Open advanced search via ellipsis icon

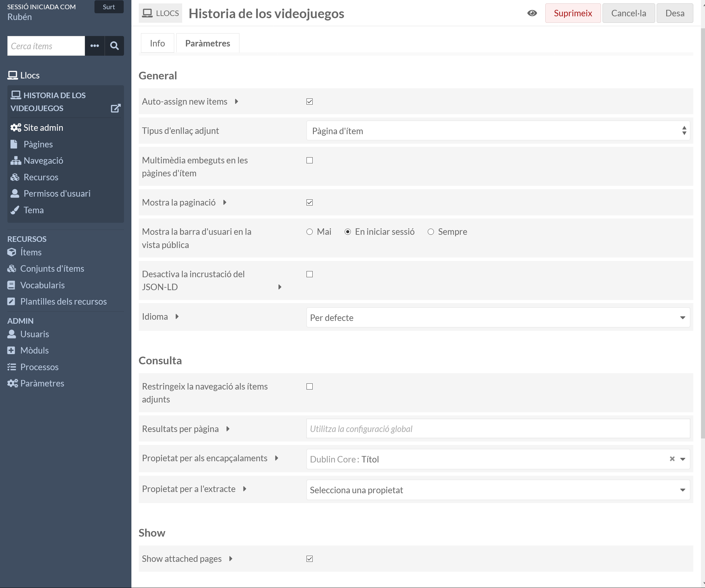point(95,46)
